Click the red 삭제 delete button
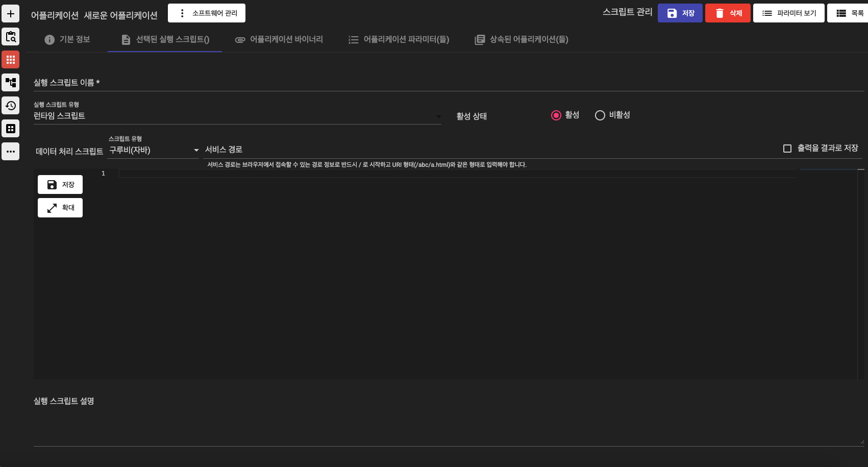 coord(728,13)
